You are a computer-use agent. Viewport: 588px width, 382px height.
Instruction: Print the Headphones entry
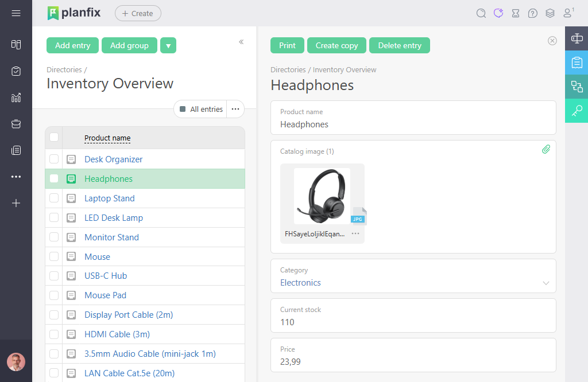287,46
